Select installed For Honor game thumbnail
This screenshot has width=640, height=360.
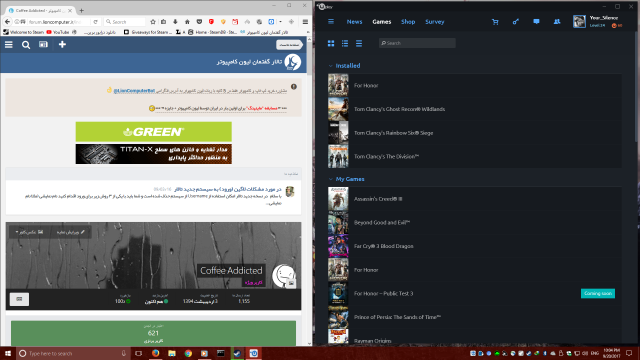(x=338, y=85)
